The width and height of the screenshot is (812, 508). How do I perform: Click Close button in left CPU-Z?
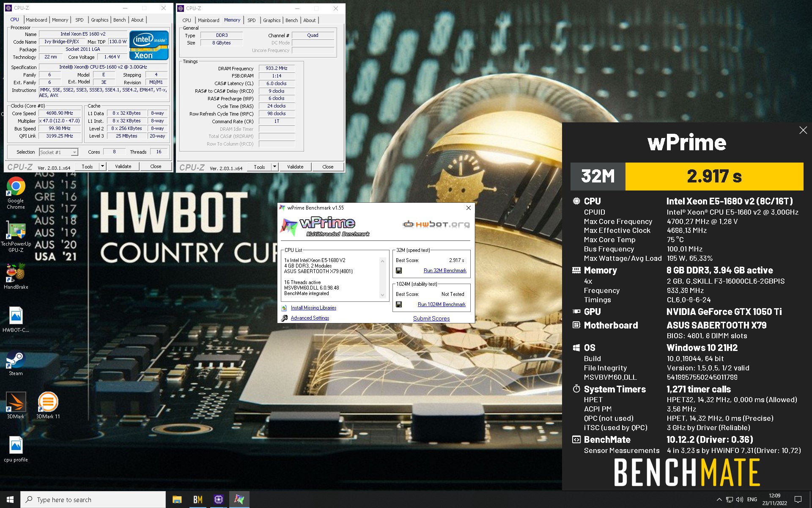(156, 166)
